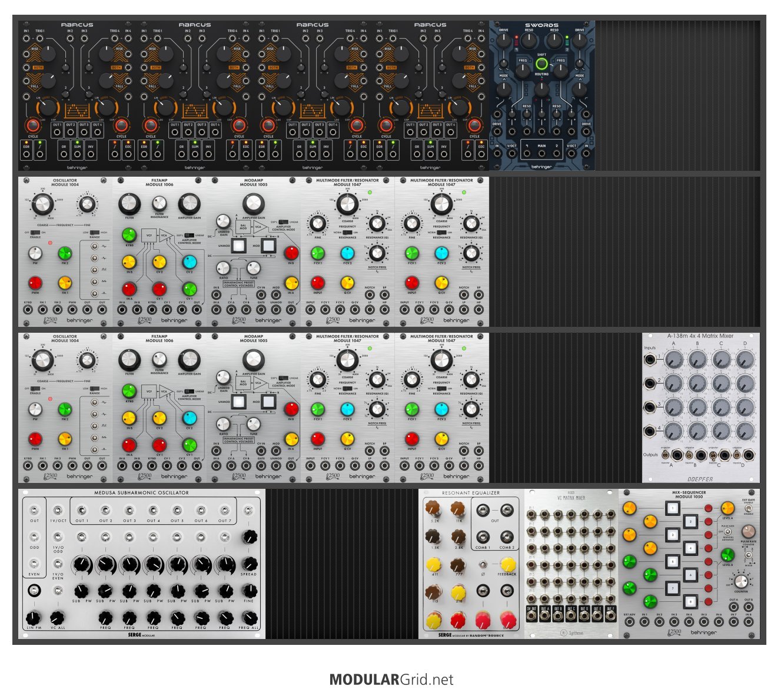Click the FILTER knob on upper-row Filtamp 1006

point(129,204)
